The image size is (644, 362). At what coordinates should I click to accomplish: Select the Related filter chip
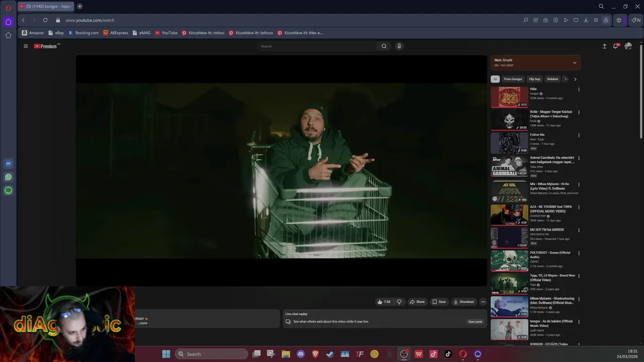tap(552, 79)
